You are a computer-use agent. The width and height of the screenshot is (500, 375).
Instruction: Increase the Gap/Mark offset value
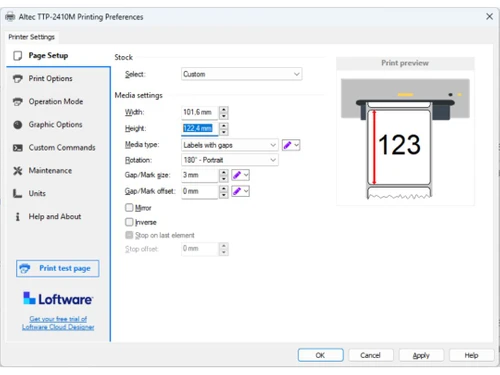pos(224,189)
